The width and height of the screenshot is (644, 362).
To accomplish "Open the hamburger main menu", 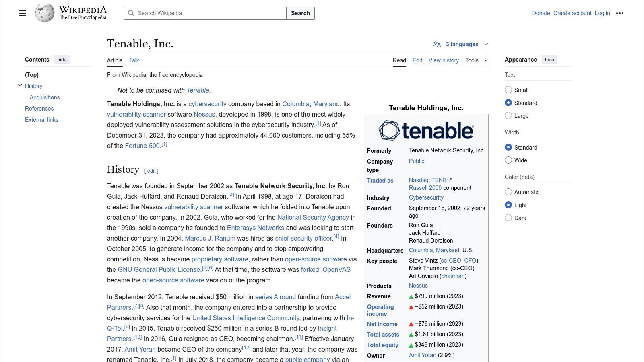I will coord(23,13).
